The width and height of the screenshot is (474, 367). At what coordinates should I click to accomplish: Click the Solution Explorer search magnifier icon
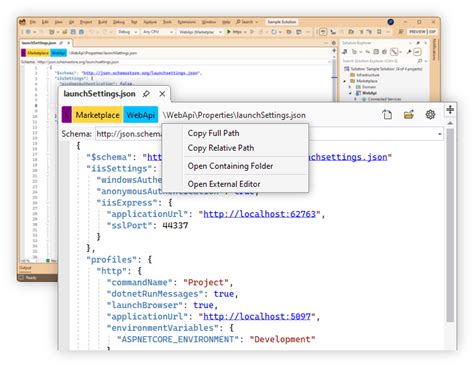(x=420, y=61)
